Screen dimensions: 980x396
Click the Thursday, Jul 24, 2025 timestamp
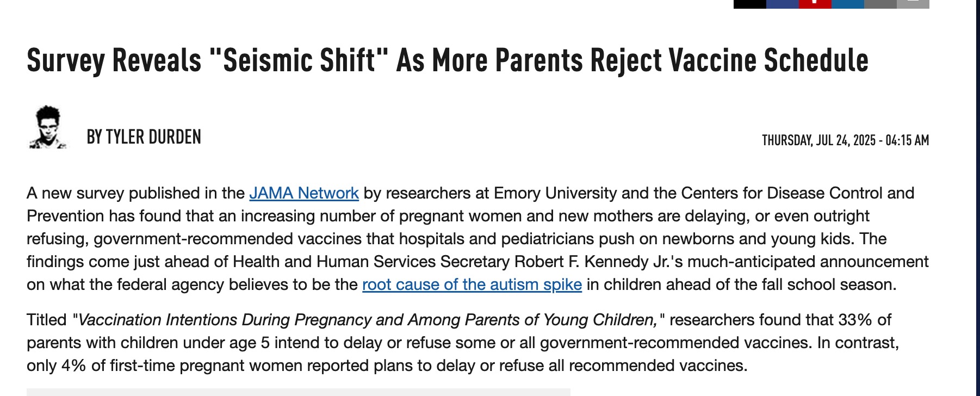point(846,140)
